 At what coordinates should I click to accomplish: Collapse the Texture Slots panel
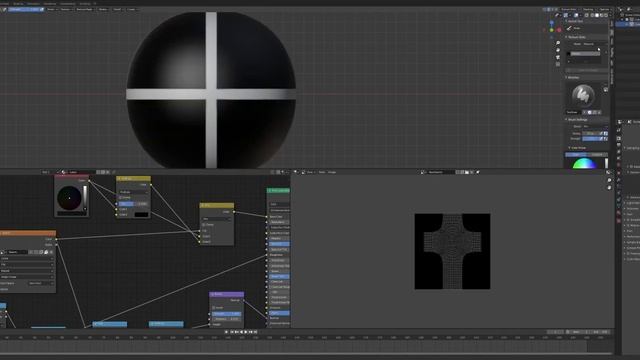click(567, 37)
